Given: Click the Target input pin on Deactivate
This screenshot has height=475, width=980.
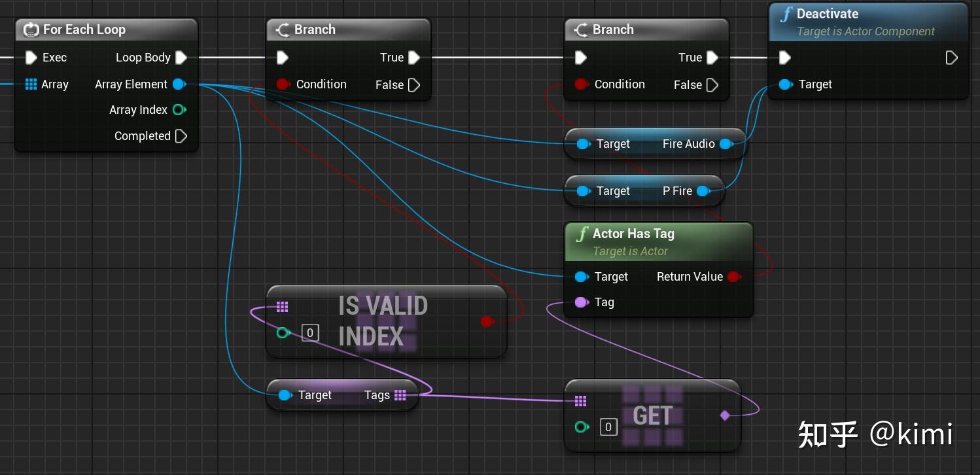Looking at the screenshot, I should click(784, 84).
